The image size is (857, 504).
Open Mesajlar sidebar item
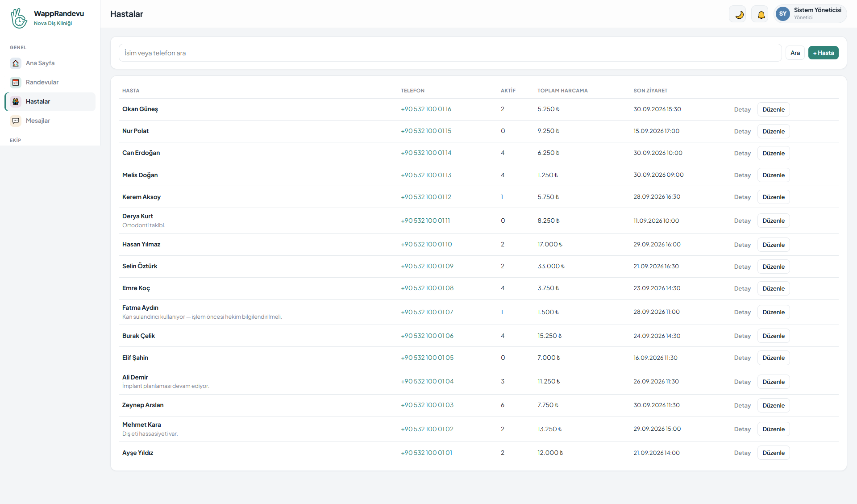(50, 121)
